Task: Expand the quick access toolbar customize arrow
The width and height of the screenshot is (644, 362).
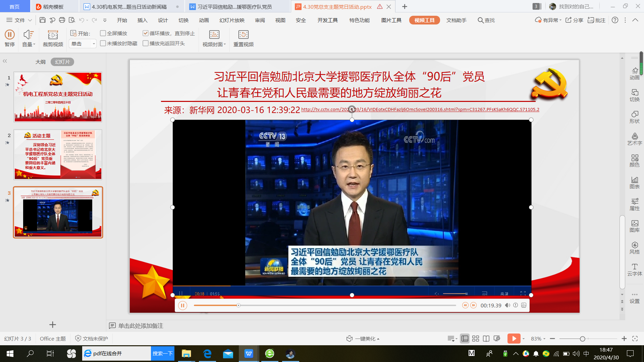Action: 105,20
